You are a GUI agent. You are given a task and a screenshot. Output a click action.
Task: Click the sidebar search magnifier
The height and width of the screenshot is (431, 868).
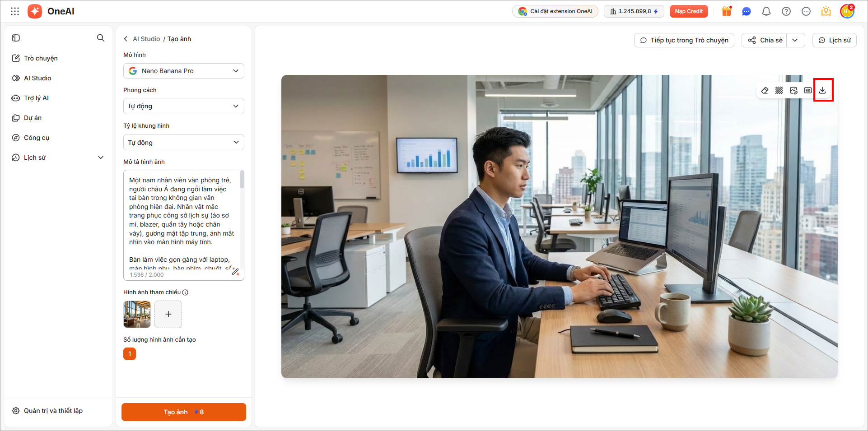click(101, 38)
